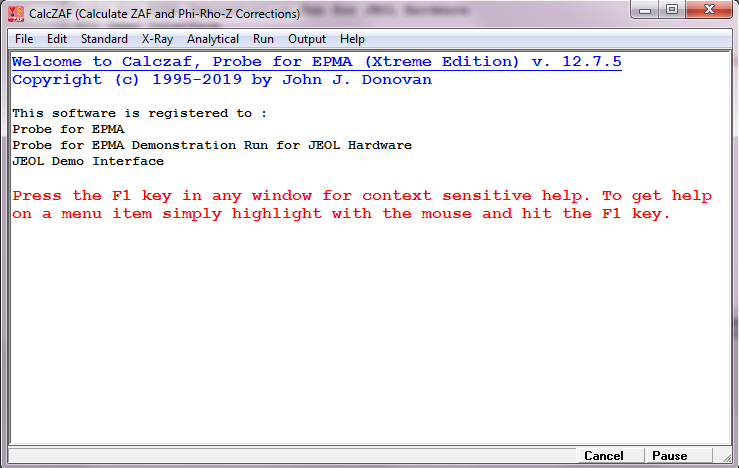Click the 'Probe for EPMA' registration line
This screenshot has height=468, width=739.
coord(68,129)
